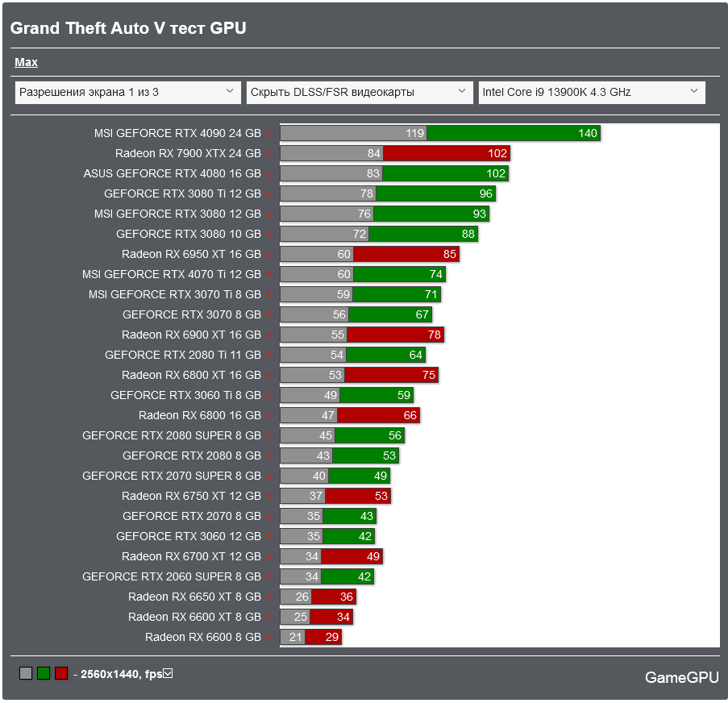Image resolution: width=728 pixels, height=703 pixels.
Task: Click the MSI GEFORCE RTX 4090 24 GB label
Action: point(177,133)
